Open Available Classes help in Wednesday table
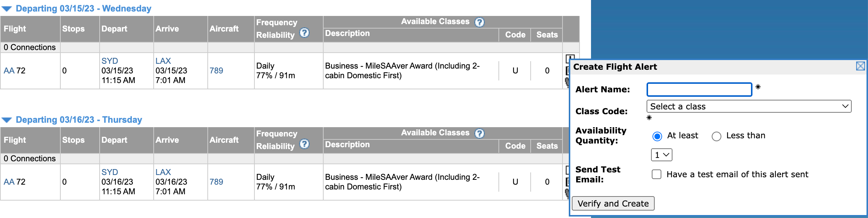The image size is (868, 218). click(x=479, y=22)
